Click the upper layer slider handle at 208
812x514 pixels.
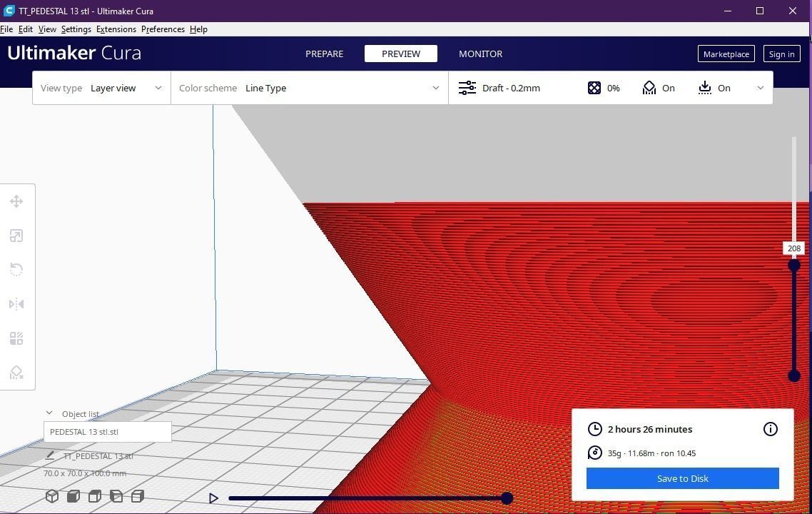(x=794, y=266)
